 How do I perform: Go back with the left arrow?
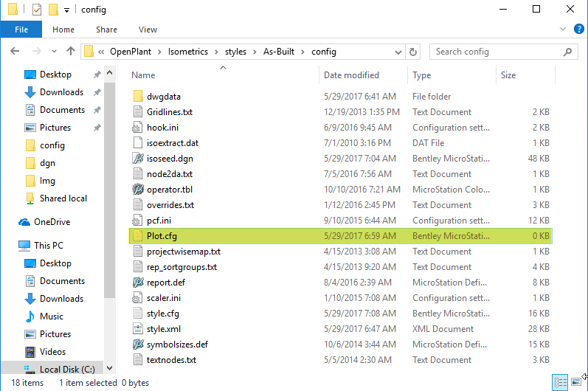pos(15,52)
